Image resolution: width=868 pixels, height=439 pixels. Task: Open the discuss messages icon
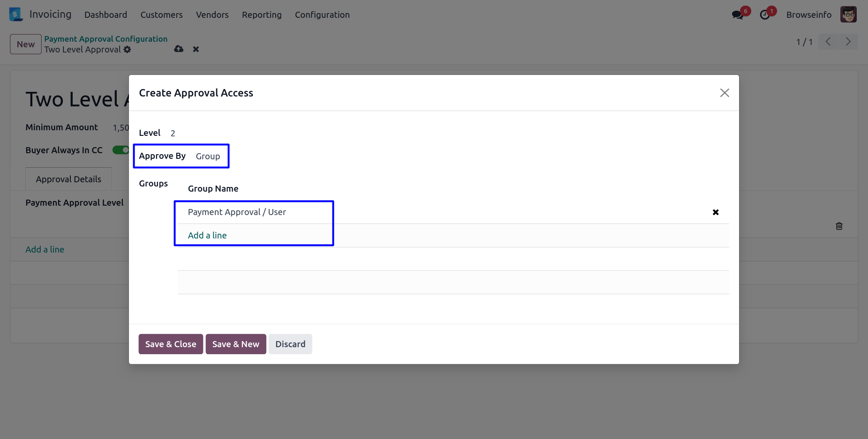click(737, 15)
